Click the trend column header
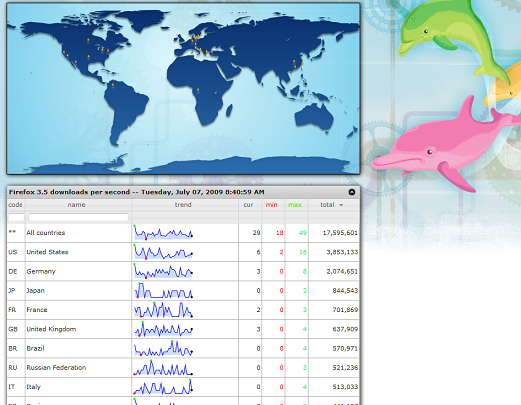 [183, 205]
